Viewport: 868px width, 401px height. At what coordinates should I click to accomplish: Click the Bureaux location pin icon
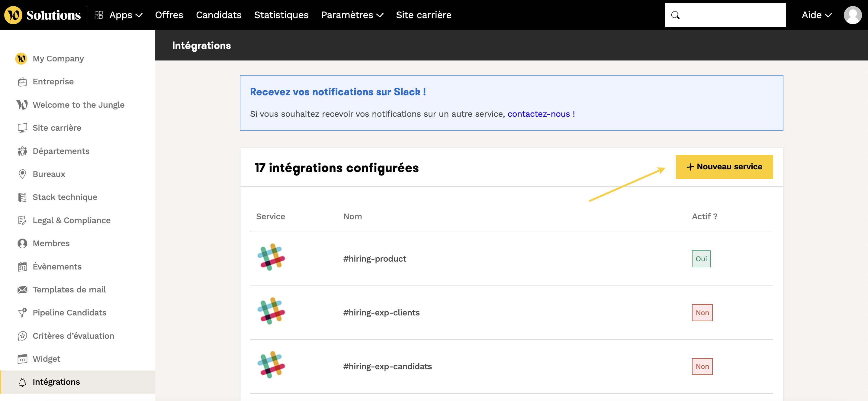[x=22, y=174]
